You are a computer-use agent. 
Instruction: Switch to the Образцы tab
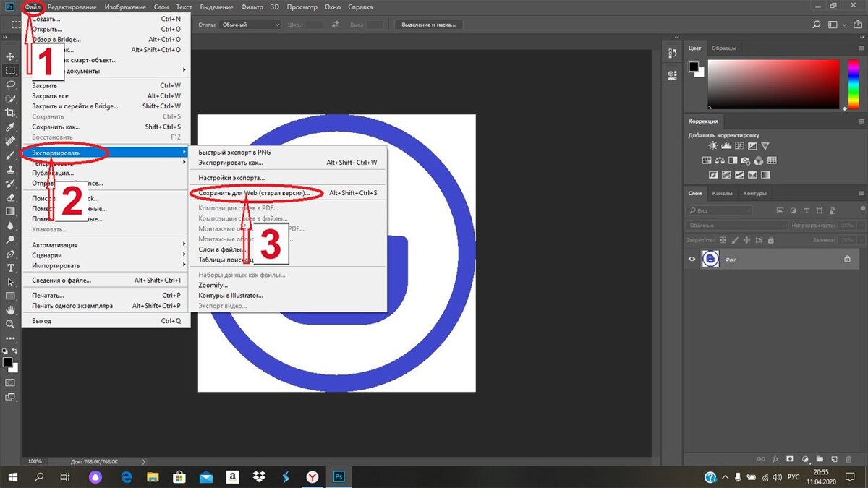click(724, 48)
